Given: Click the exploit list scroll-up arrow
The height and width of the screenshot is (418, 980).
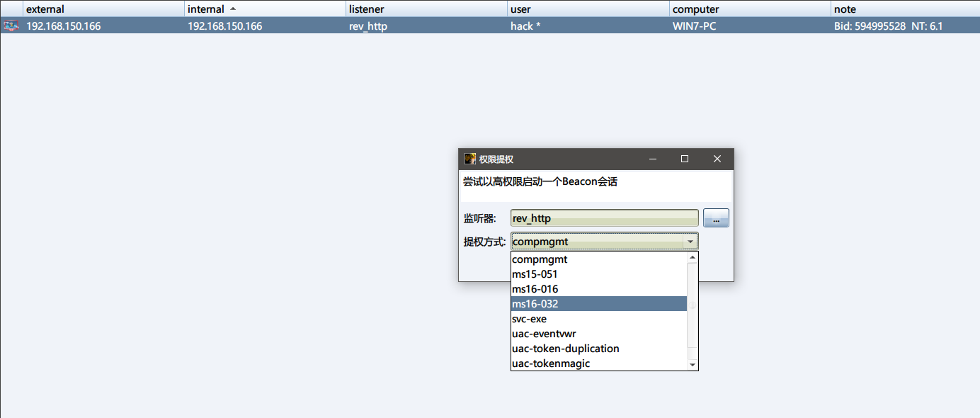Looking at the screenshot, I should (x=693, y=257).
